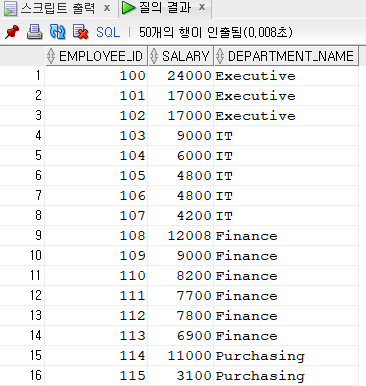Click the red pin icon

[x=12, y=32]
